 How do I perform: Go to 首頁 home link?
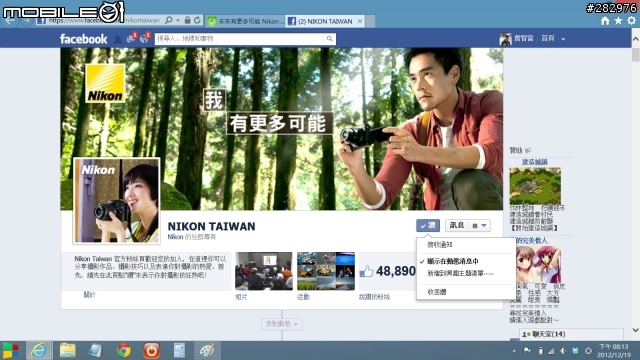coord(548,38)
